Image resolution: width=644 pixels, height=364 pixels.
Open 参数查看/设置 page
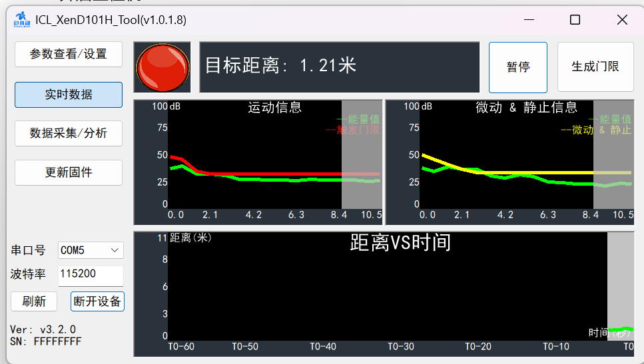69,54
